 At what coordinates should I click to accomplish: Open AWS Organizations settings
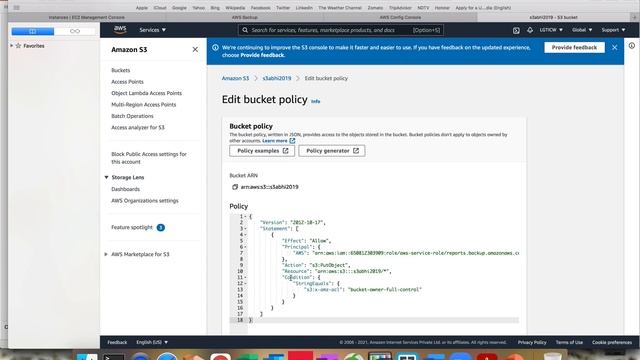pyautogui.click(x=145, y=200)
